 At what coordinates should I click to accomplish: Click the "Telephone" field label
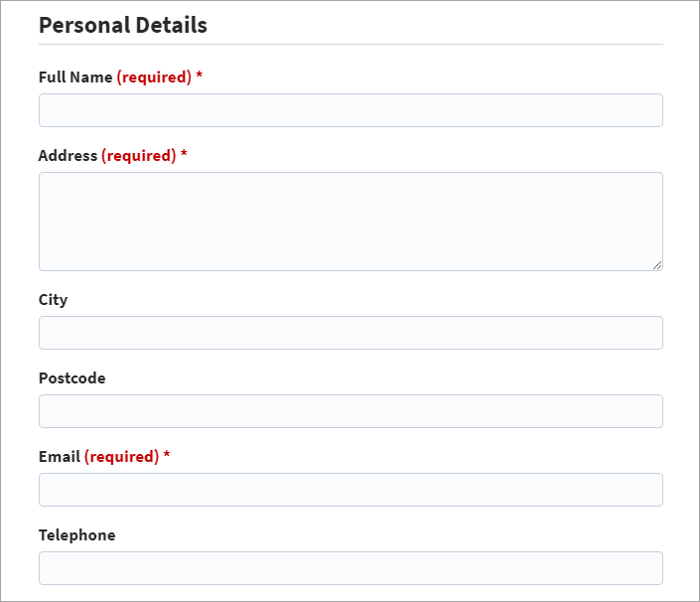(76, 534)
